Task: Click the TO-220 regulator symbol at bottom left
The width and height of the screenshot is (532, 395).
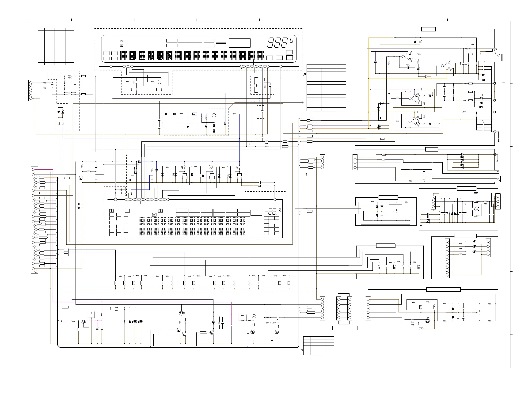Action: [x=91, y=315]
